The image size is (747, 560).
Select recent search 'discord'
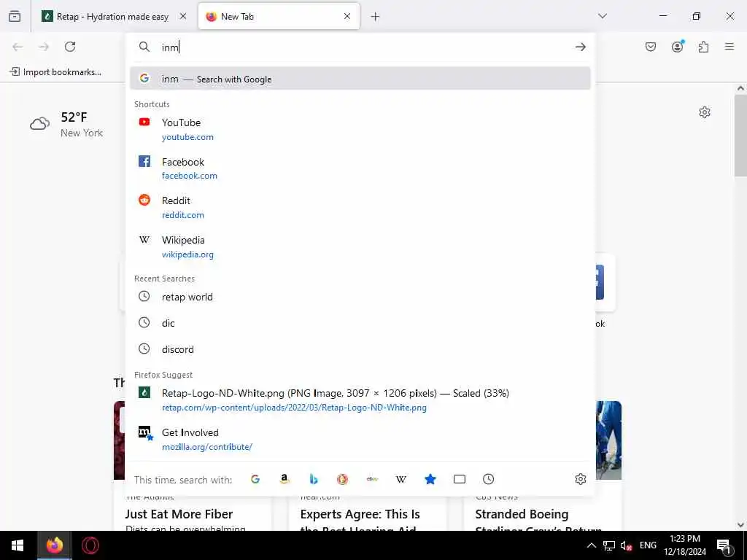tap(360, 349)
